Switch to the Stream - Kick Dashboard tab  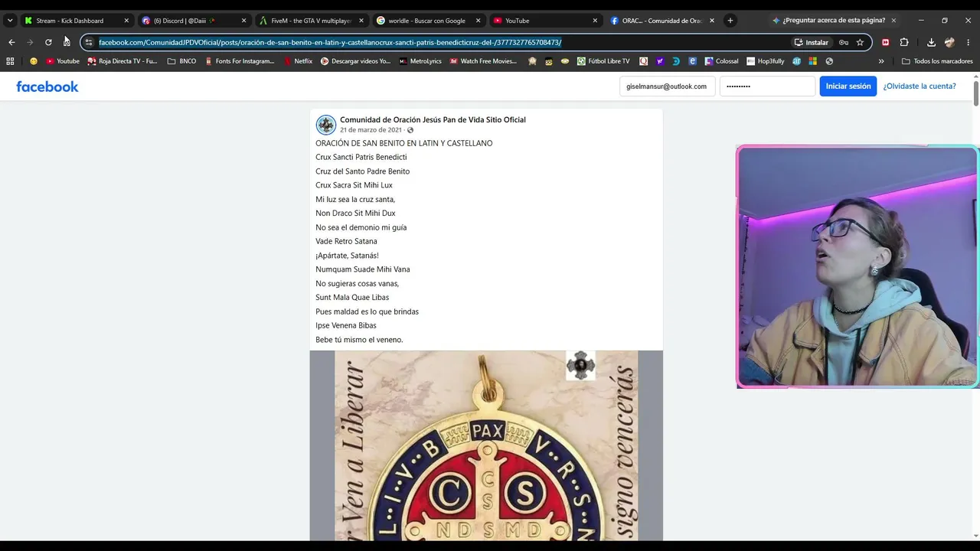click(x=77, y=21)
